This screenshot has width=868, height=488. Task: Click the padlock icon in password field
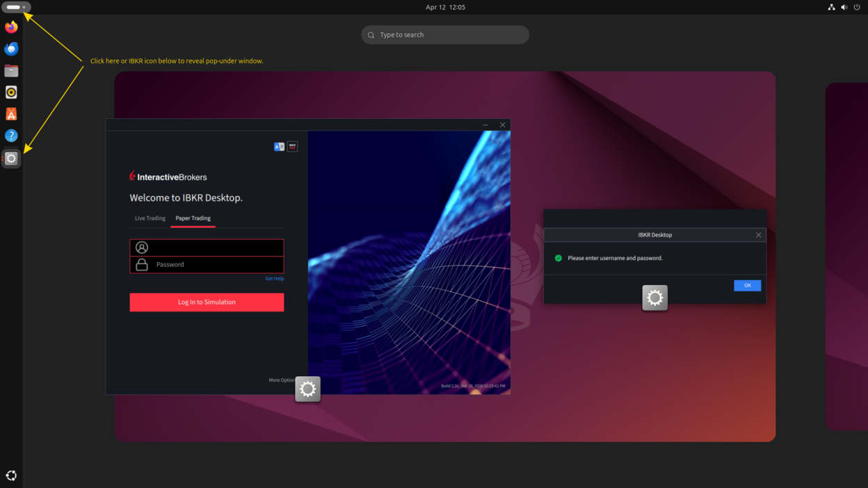(x=142, y=265)
